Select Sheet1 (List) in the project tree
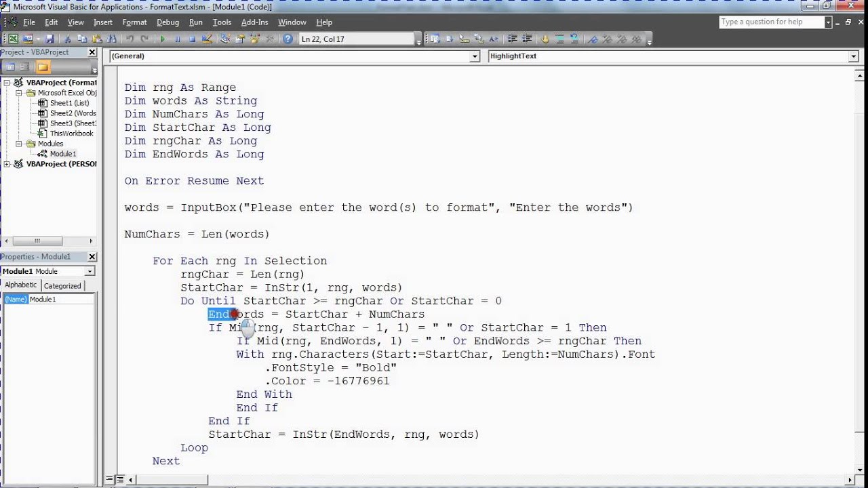This screenshot has width=868, height=488. coord(68,103)
